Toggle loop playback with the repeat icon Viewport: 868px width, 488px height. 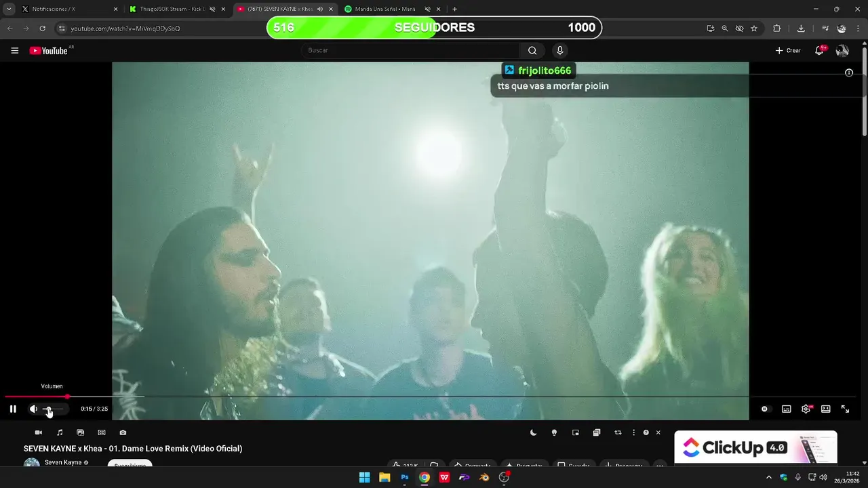pyautogui.click(x=618, y=432)
